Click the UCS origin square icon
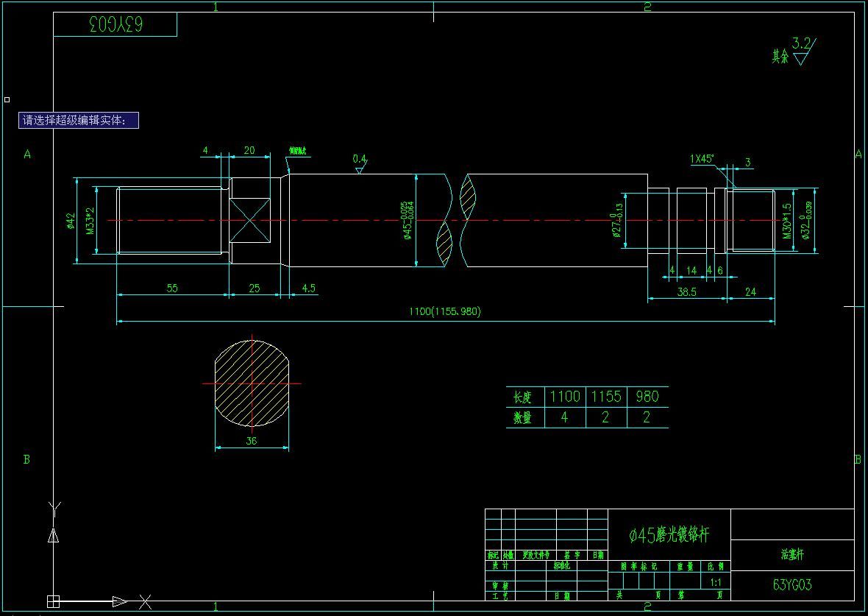The height and width of the screenshot is (616, 868). (x=53, y=601)
